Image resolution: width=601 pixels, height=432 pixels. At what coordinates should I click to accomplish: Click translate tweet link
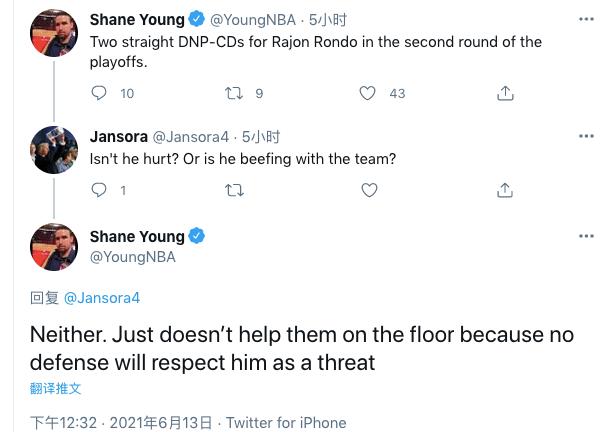[x=55, y=388]
